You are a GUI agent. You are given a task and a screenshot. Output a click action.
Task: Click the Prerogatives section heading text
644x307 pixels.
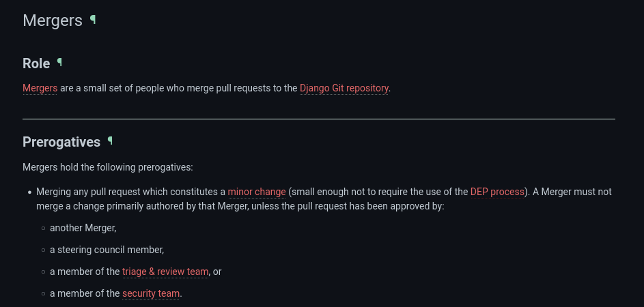pyautogui.click(x=61, y=142)
